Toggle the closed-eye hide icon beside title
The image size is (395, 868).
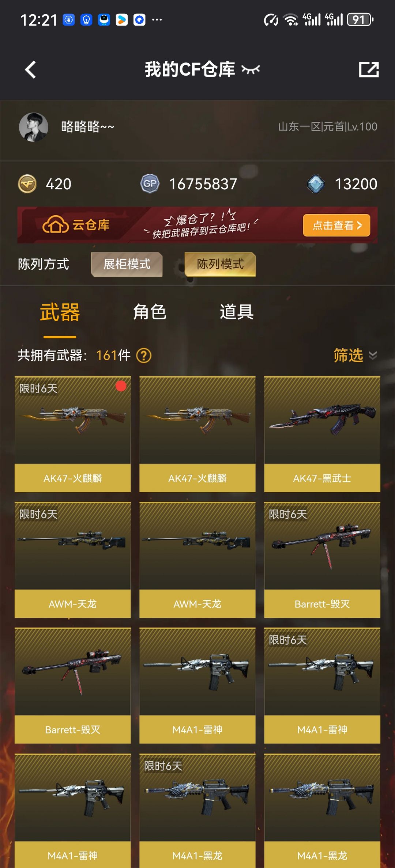251,69
